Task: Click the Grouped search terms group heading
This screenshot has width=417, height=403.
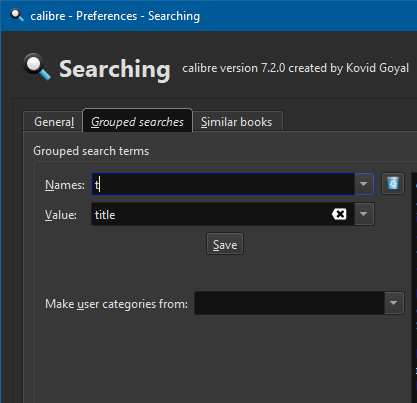Action: (x=91, y=151)
